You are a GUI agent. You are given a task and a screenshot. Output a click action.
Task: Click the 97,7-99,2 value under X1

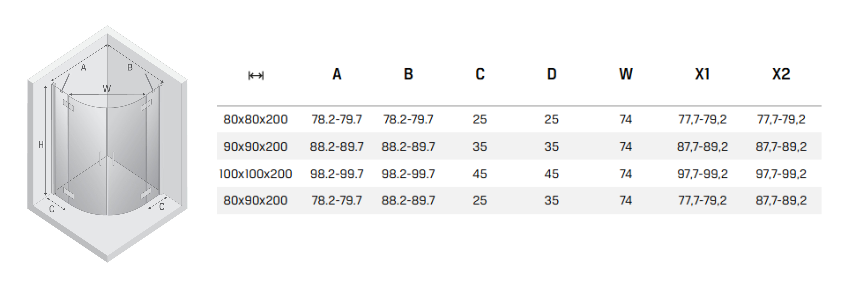pyautogui.click(x=702, y=174)
